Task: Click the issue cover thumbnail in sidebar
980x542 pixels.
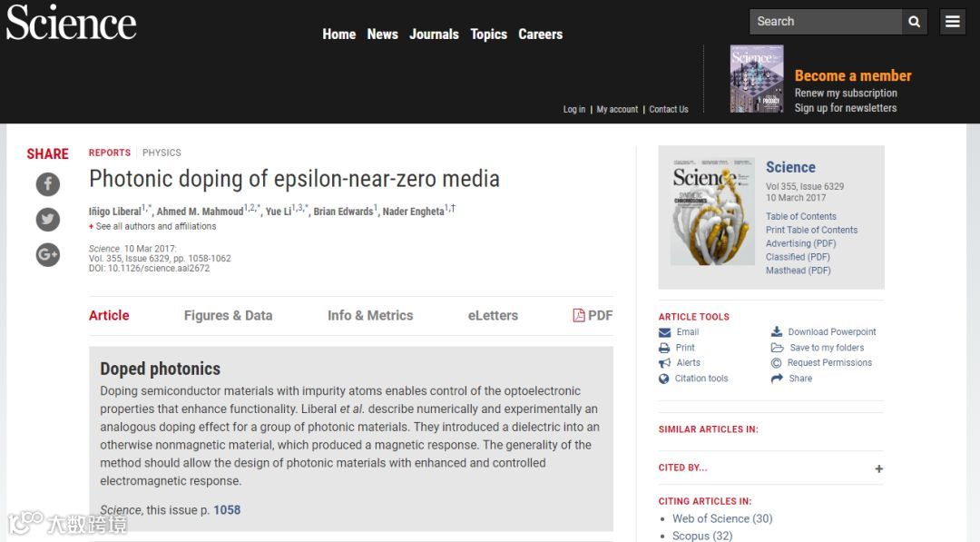Action: (712, 212)
